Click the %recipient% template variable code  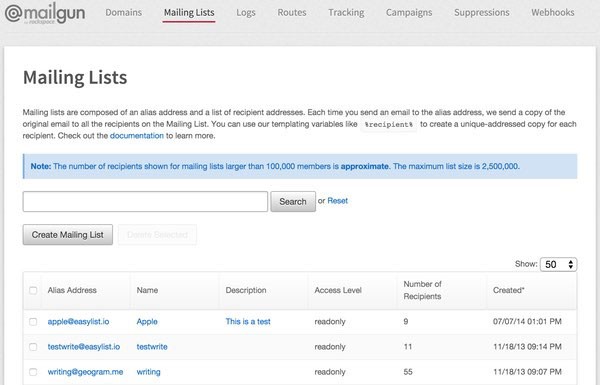click(x=389, y=124)
